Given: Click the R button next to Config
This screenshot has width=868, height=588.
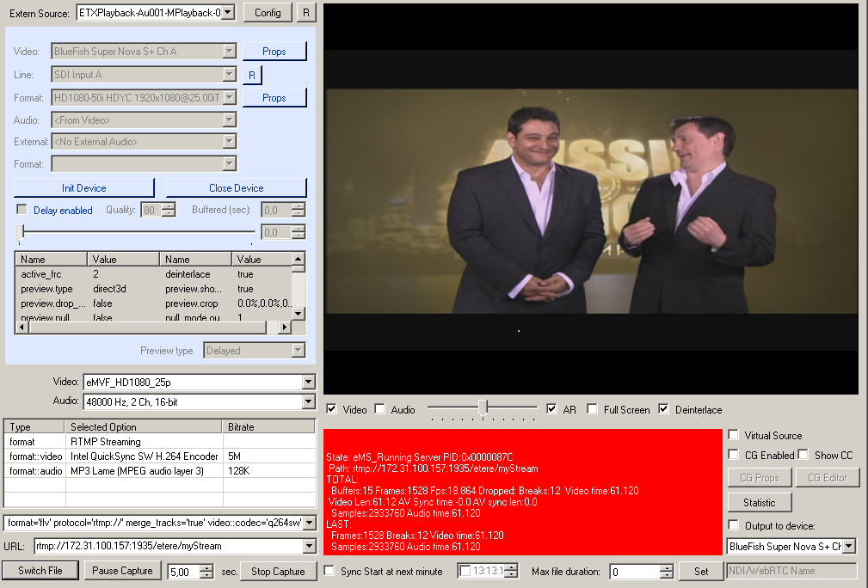Looking at the screenshot, I should (x=306, y=13).
